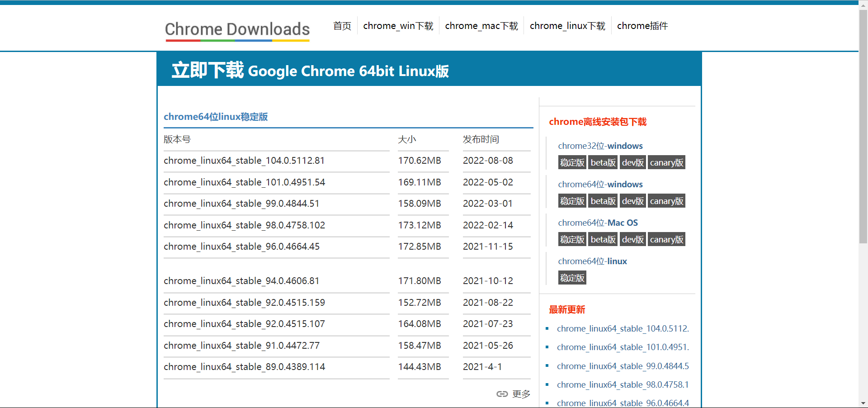868x408 pixels.
Task: Open chrome_linux64_stable_104.0.5112. under 最新更新
Action: 623,328
